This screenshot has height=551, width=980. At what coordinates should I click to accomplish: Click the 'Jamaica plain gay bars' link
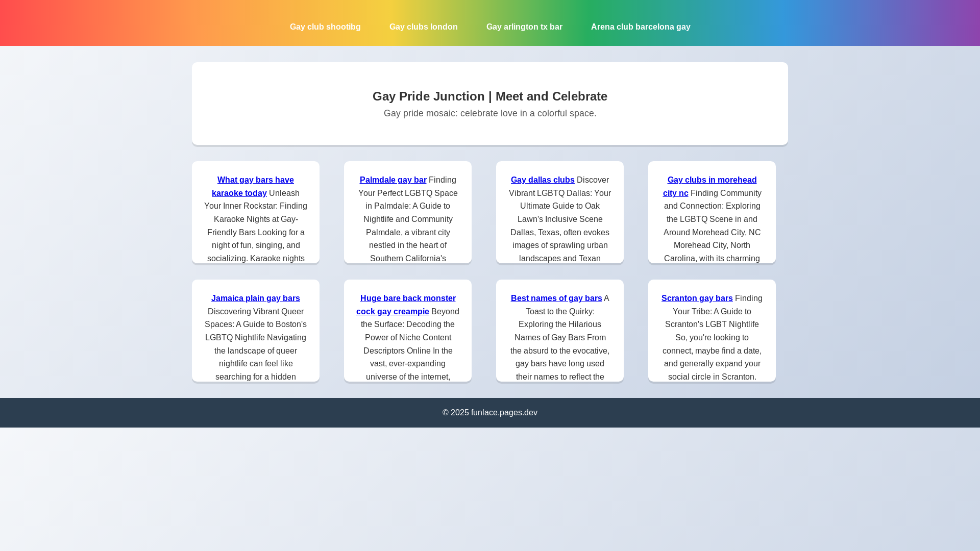(x=256, y=298)
